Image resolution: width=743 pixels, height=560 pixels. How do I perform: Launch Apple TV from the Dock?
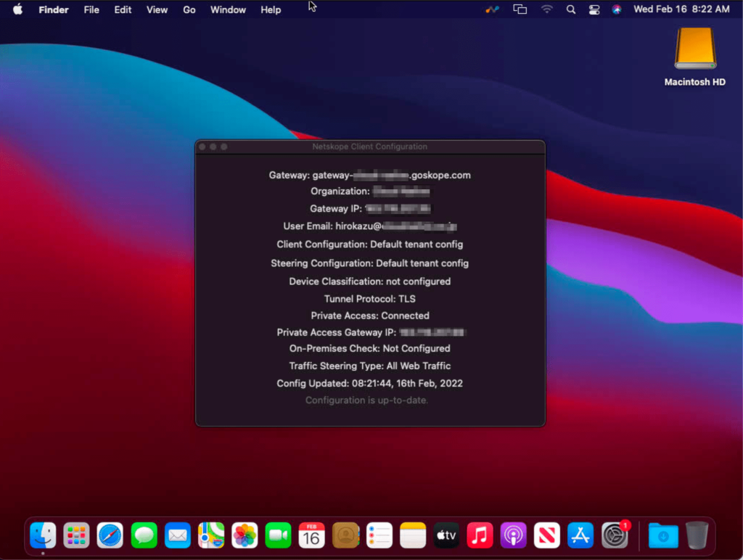click(x=446, y=535)
